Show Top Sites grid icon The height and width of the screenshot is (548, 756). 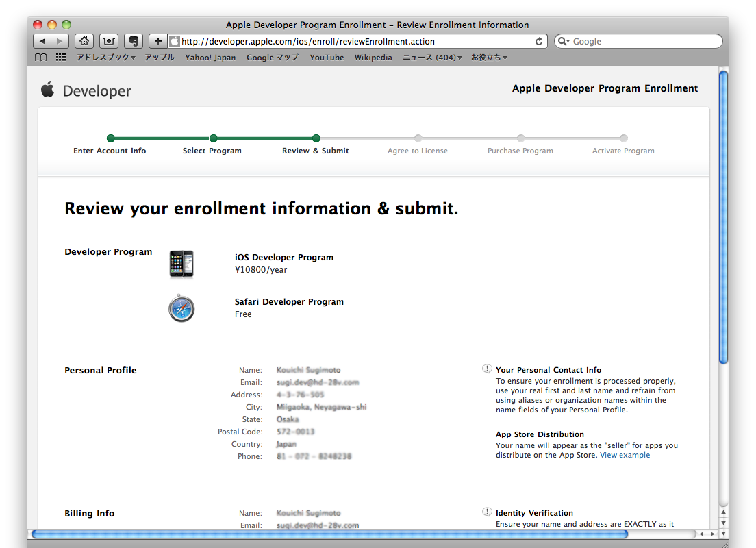pyautogui.click(x=61, y=58)
